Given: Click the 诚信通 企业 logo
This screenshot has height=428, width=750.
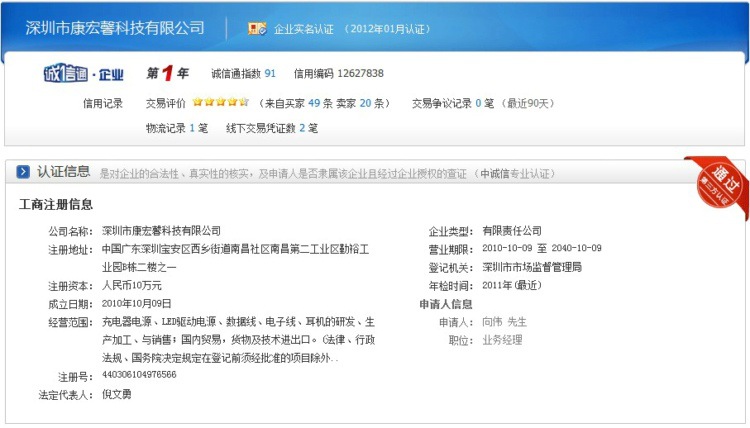Looking at the screenshot, I should coord(84,73).
